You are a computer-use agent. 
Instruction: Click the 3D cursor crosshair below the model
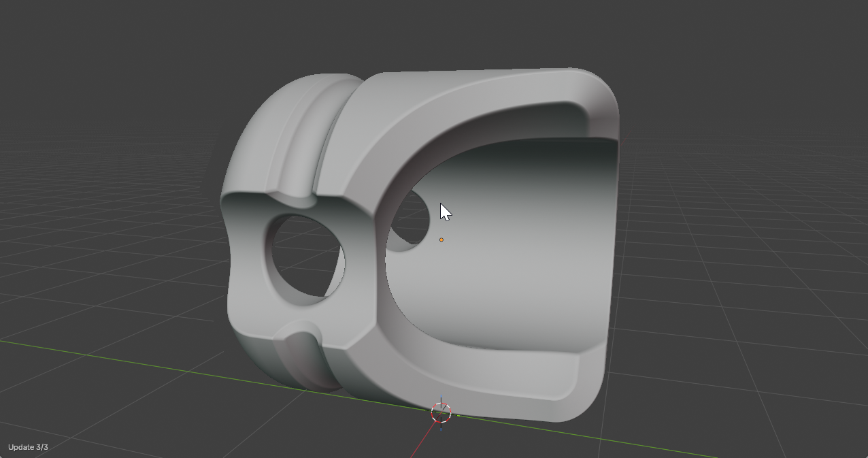tap(441, 412)
